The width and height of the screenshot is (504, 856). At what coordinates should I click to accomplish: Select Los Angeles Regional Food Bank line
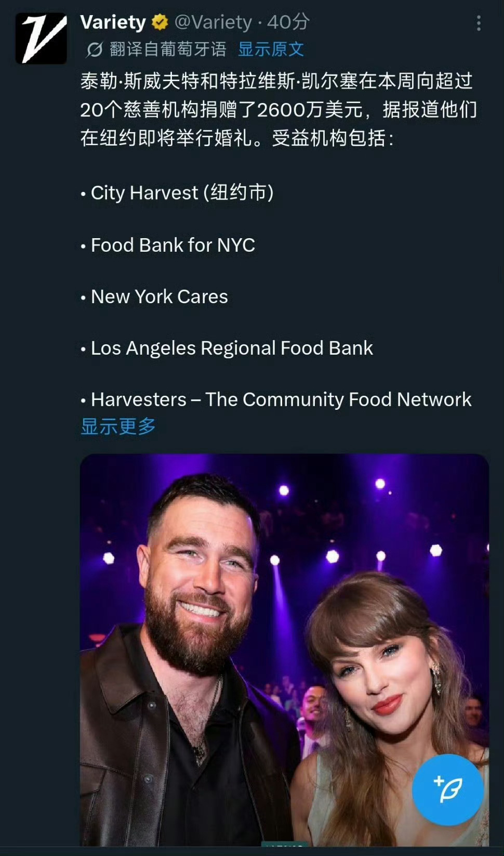(x=227, y=348)
